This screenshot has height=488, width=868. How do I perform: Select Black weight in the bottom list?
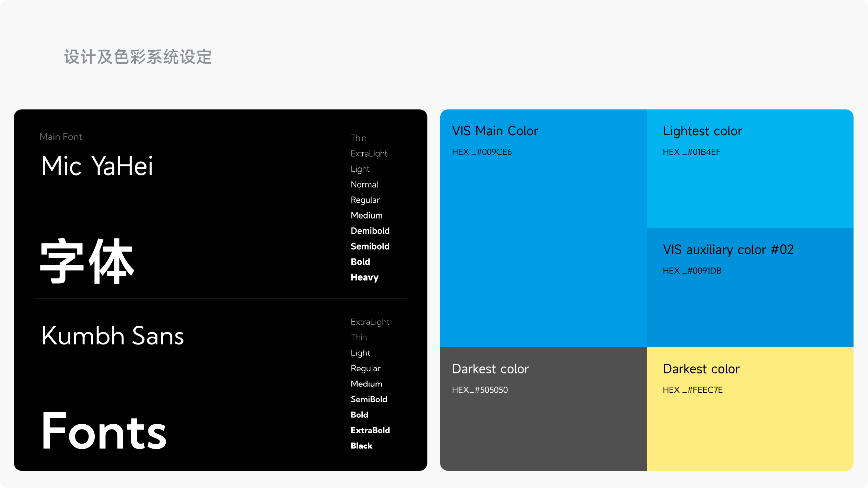coord(361,446)
